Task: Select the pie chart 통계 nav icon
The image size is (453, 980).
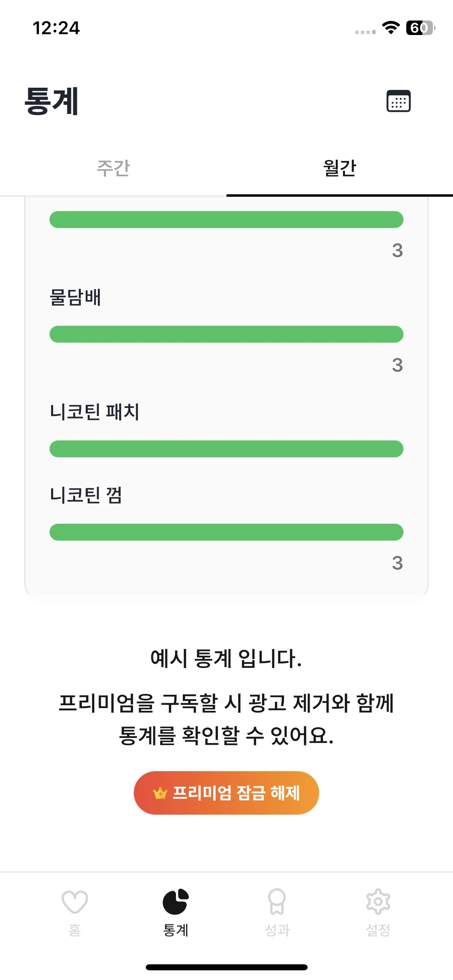Action: [176, 902]
